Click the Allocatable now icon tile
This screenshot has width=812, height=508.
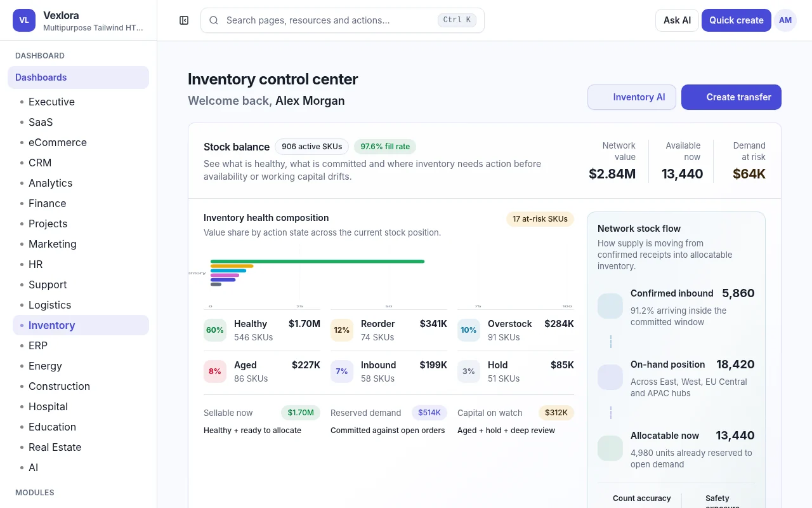(x=610, y=448)
